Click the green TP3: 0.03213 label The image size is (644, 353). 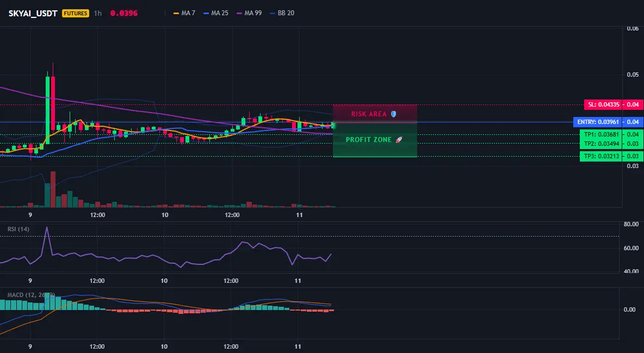coord(601,156)
